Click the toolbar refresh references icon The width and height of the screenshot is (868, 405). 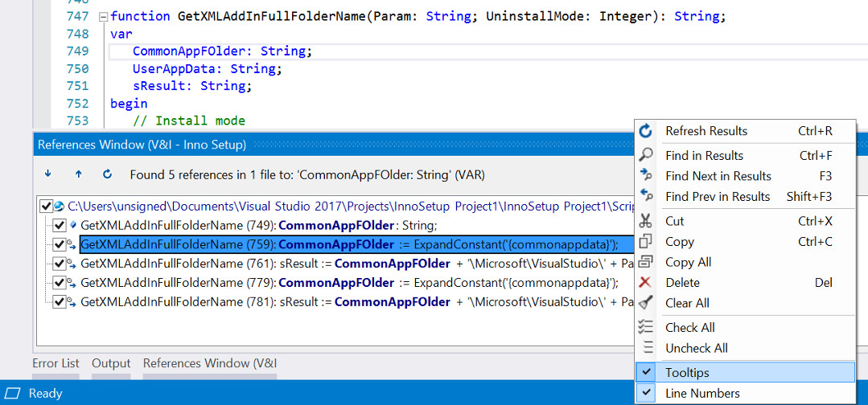(x=108, y=174)
